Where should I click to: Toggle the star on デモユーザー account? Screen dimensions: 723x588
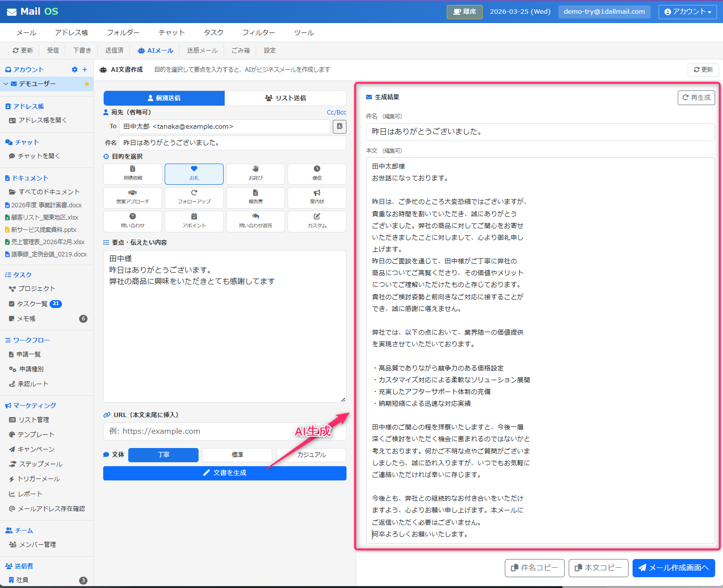pos(87,84)
